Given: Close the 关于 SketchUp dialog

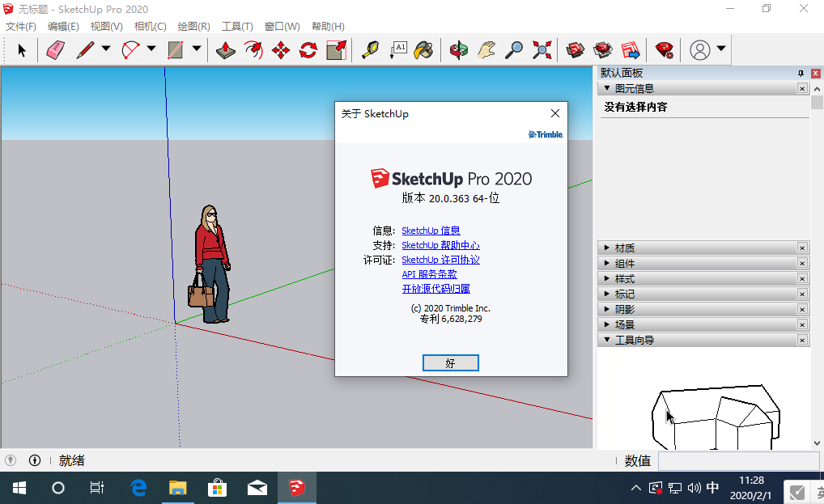Looking at the screenshot, I should click(x=555, y=113).
